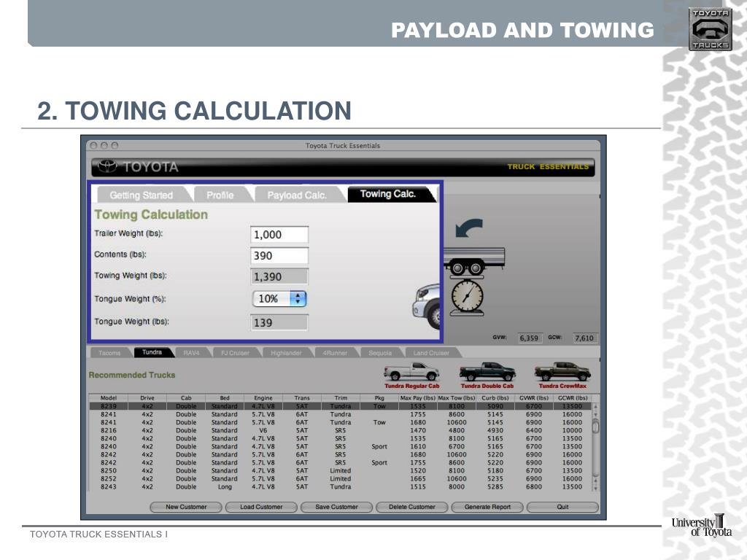Click the Cab column header
This screenshot has height=560, width=747.
click(x=186, y=398)
